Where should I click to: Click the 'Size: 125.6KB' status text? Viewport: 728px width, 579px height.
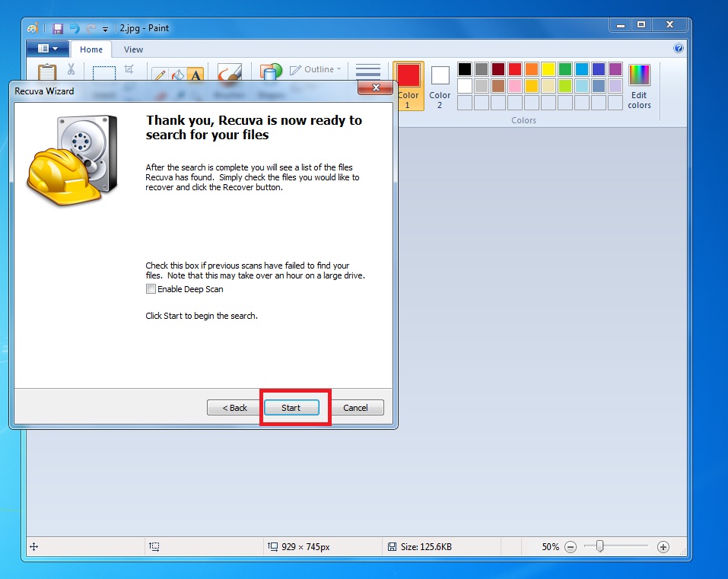click(x=426, y=547)
